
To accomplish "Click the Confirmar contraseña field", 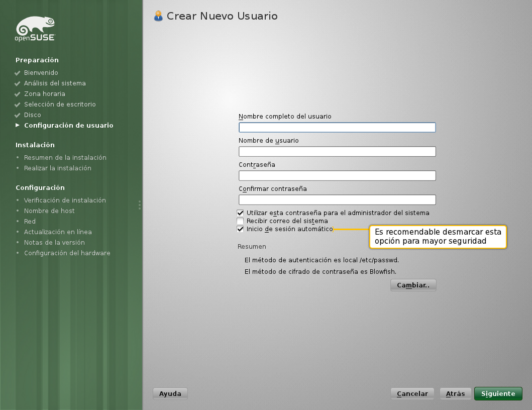I will pos(337,200).
